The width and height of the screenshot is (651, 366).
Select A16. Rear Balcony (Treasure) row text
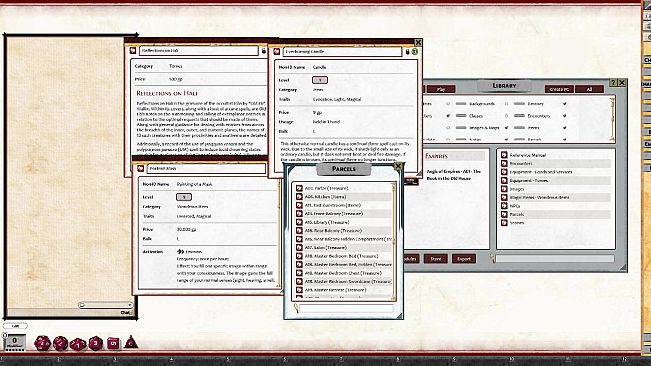(x=333, y=230)
